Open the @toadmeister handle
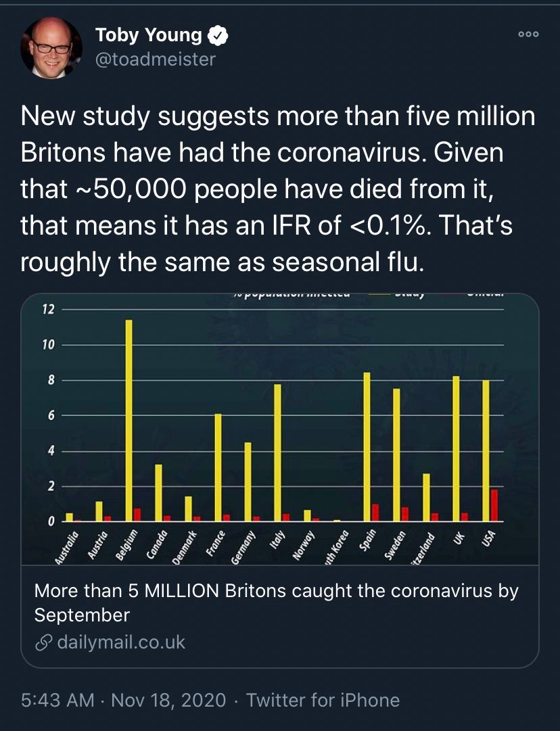The image size is (560, 731). [155, 60]
